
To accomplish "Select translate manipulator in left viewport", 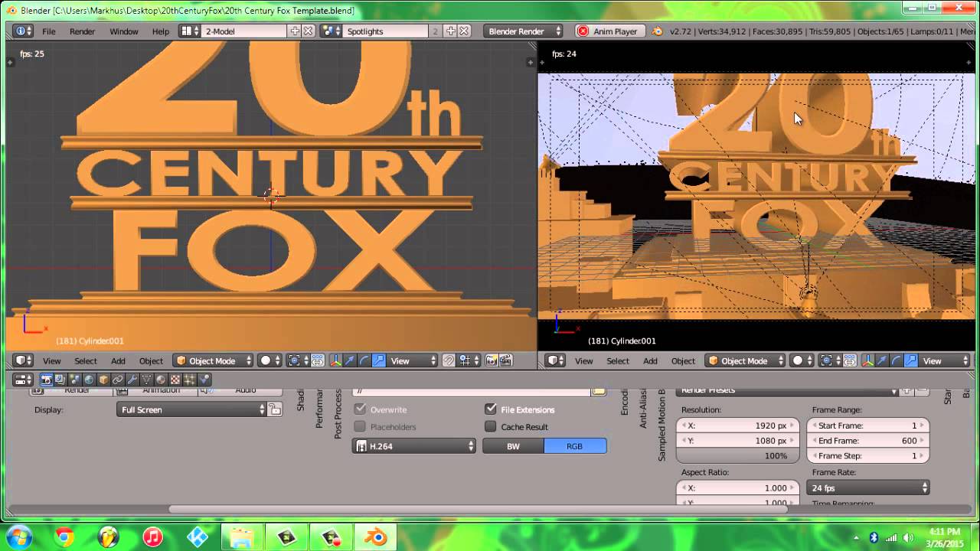I will 350,360.
